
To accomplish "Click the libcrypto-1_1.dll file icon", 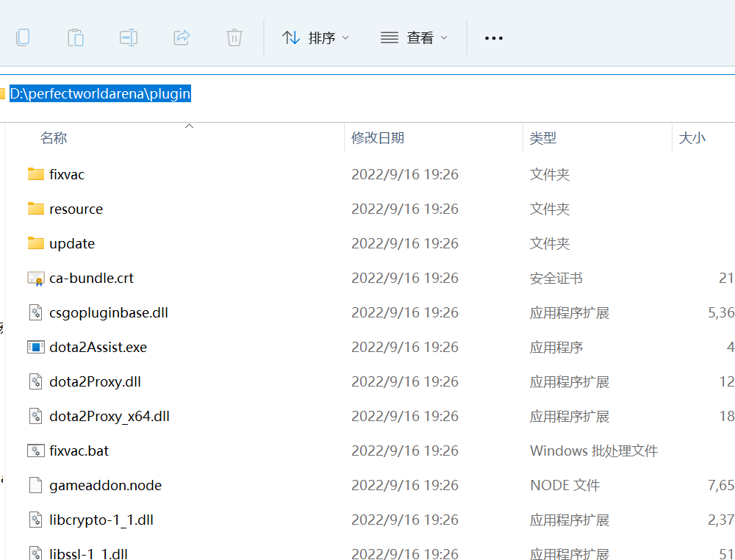I will pos(35,520).
